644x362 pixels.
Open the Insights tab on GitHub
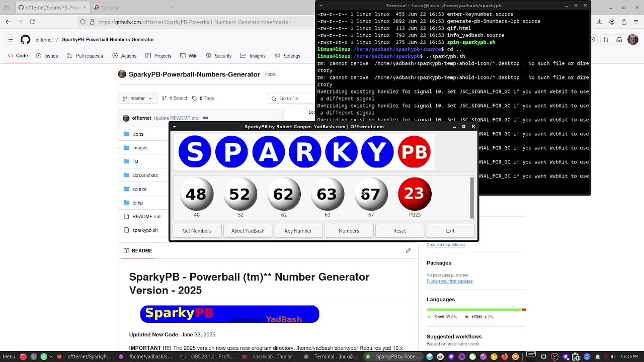coord(253,56)
